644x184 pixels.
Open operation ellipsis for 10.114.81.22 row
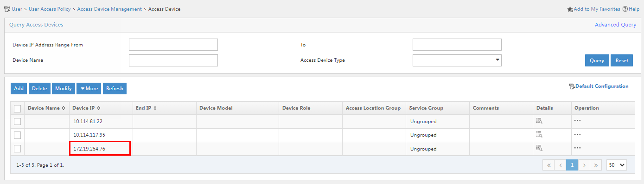pos(577,121)
